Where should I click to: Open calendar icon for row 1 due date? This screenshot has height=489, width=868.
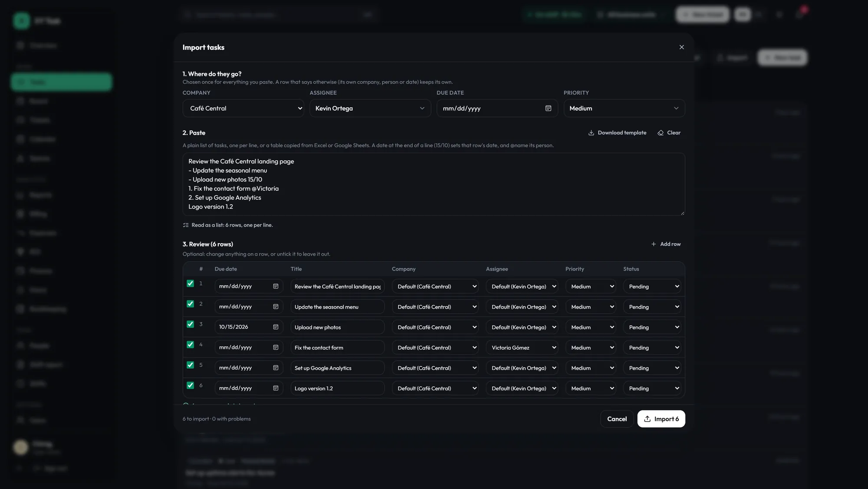276,286
